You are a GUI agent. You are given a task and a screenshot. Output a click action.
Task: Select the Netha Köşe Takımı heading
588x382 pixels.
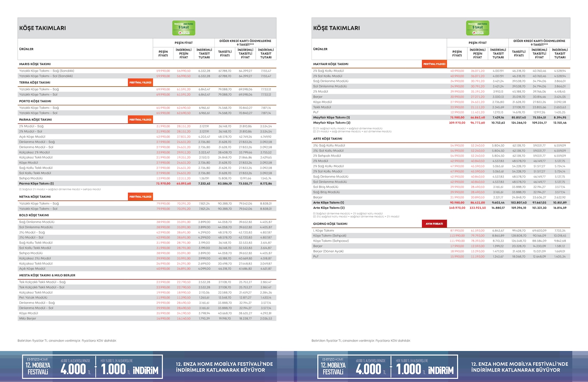(x=35, y=197)
